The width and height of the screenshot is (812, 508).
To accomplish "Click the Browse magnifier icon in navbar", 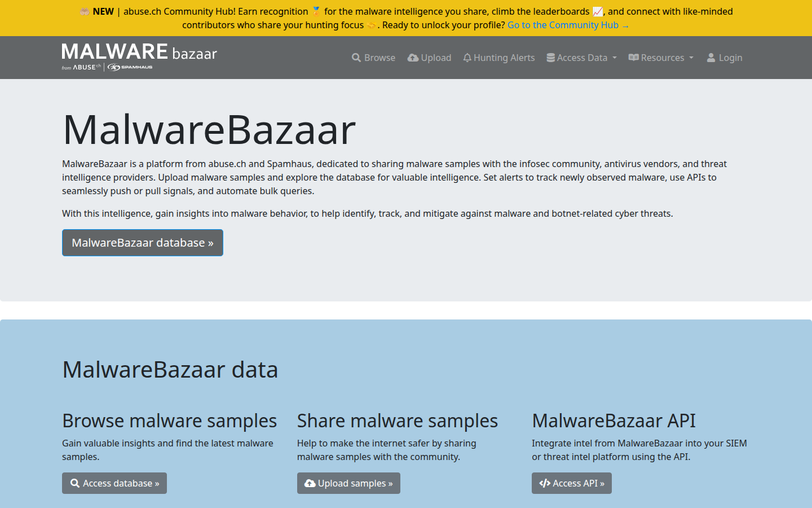I will [356, 58].
